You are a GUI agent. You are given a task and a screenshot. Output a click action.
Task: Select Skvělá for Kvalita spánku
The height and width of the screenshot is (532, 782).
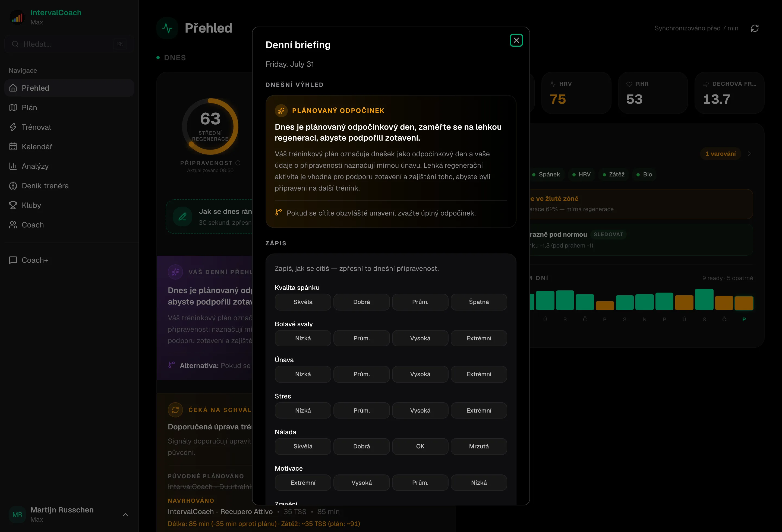(303, 302)
